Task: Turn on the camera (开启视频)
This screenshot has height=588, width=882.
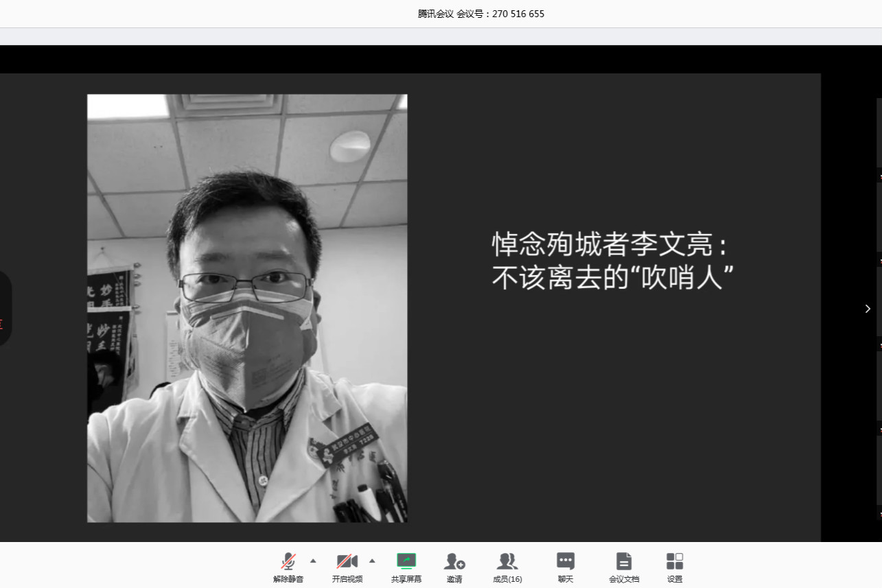Action: point(347,567)
